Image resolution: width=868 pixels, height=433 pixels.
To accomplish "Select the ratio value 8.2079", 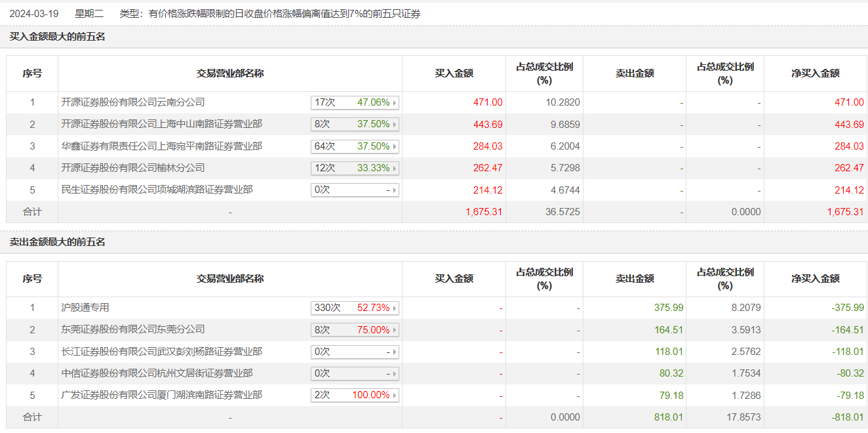I will 746,308.
